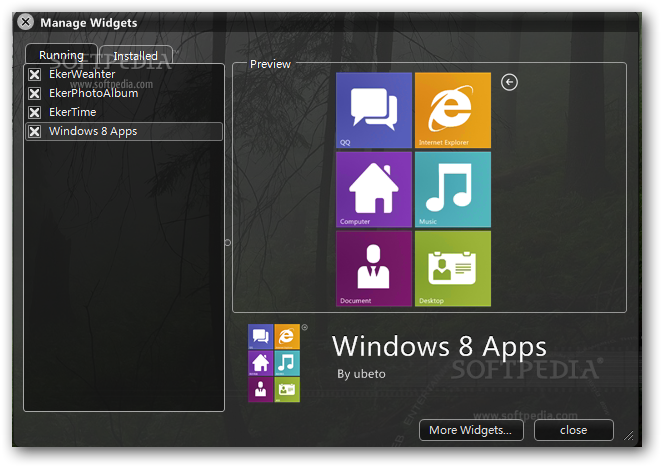The width and height of the screenshot is (662, 467).
Task: Click the Computer home tile in preview
Action: 374,190
